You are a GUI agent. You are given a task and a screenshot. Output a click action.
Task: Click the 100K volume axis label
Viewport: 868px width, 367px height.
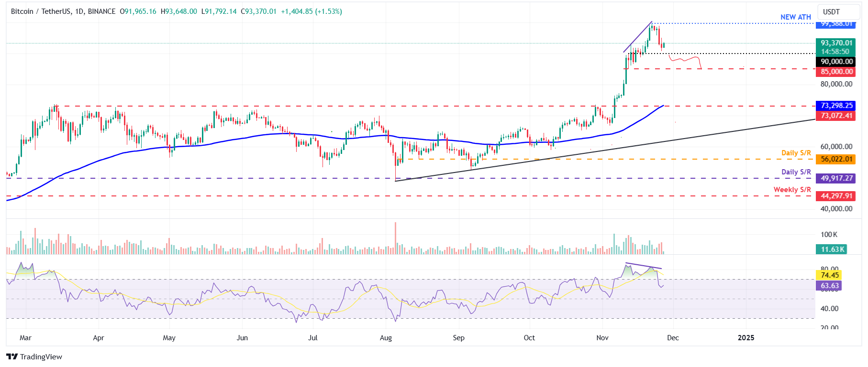tap(829, 235)
